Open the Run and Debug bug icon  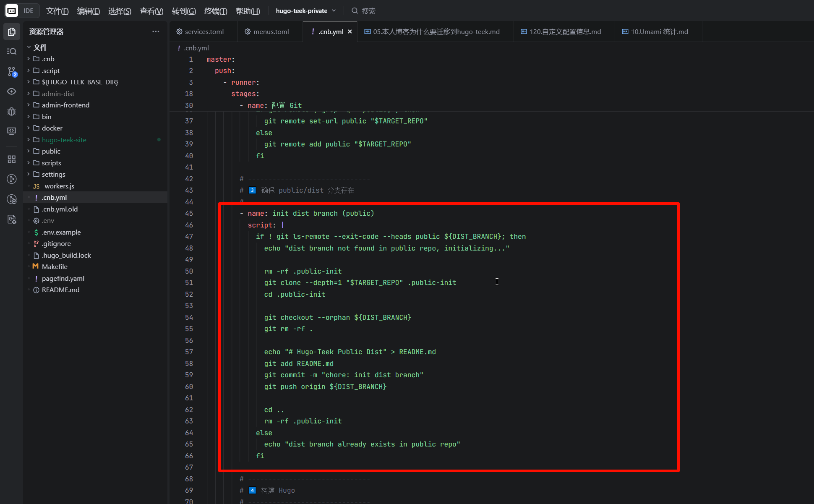click(12, 111)
